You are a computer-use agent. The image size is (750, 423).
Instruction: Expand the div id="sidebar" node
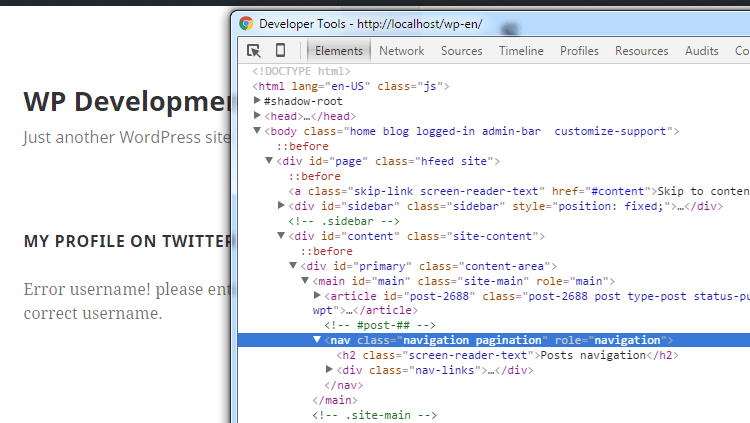(x=281, y=205)
